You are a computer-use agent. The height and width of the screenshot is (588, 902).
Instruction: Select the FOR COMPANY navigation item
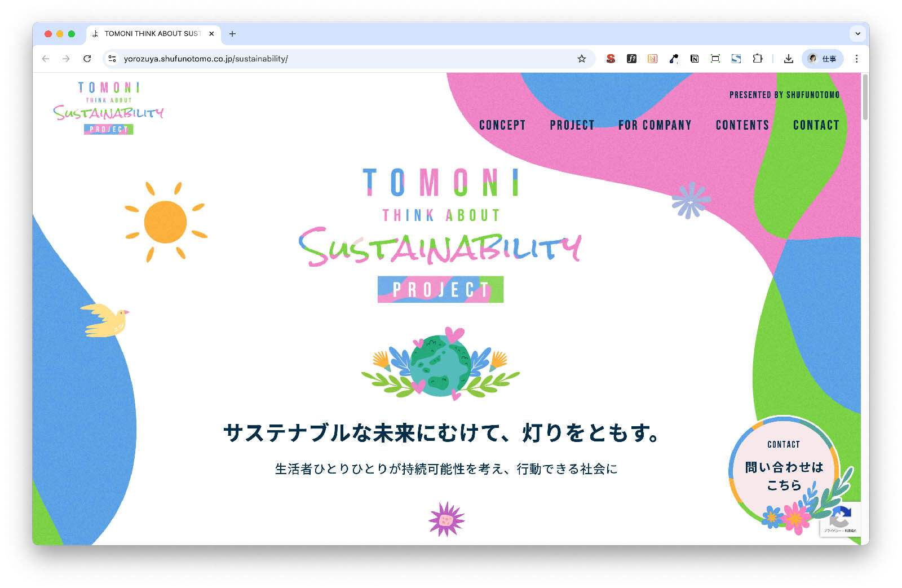click(x=655, y=125)
